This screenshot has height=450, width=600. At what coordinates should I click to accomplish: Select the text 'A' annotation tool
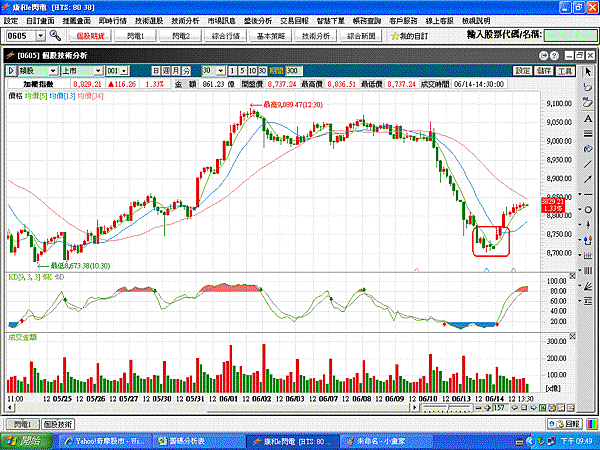coord(588,119)
